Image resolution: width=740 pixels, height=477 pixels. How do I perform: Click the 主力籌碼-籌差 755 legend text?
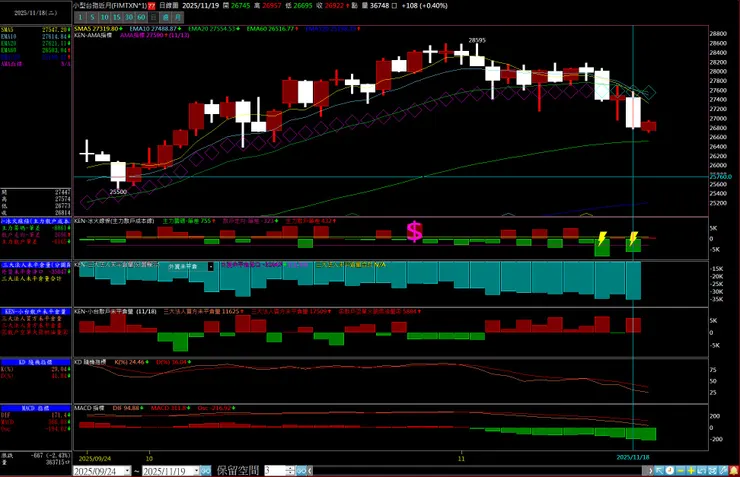(x=189, y=221)
